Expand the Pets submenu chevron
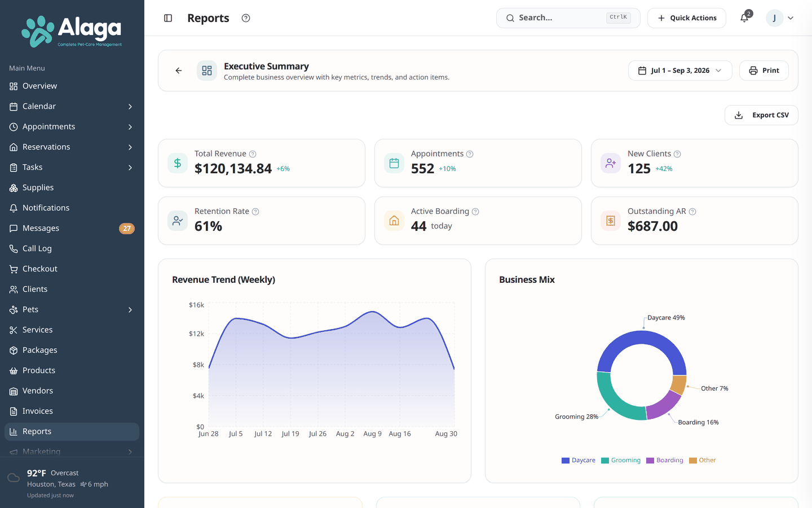The image size is (812, 508). pyautogui.click(x=130, y=310)
